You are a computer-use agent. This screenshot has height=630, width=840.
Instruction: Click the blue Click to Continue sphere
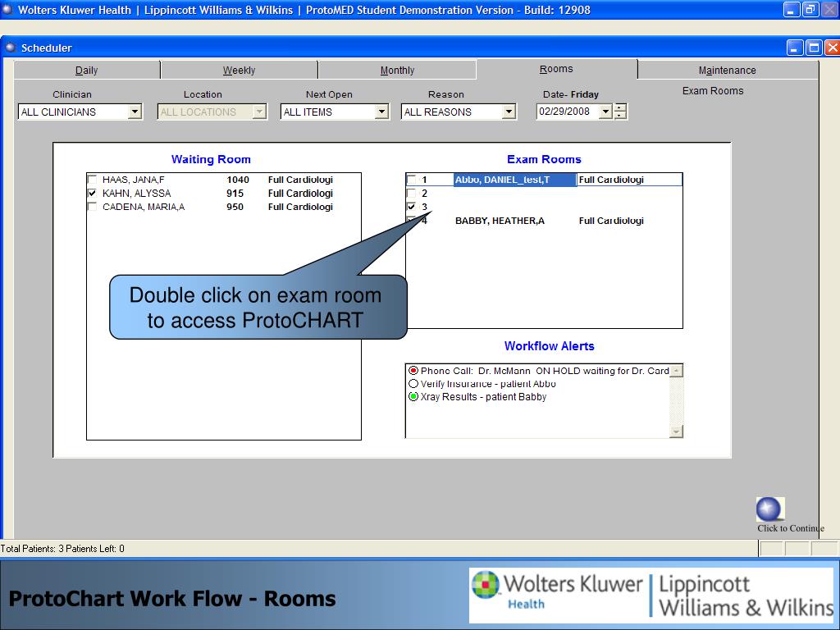(769, 509)
